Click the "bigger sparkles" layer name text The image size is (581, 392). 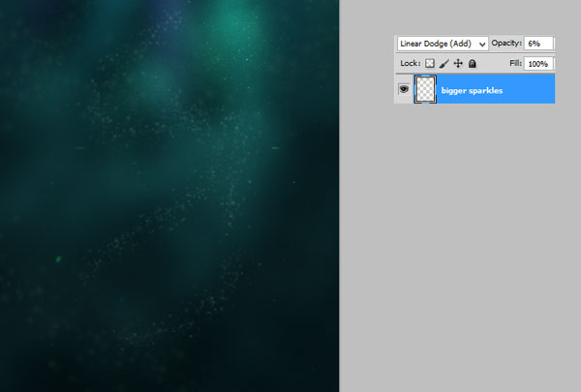(x=474, y=90)
